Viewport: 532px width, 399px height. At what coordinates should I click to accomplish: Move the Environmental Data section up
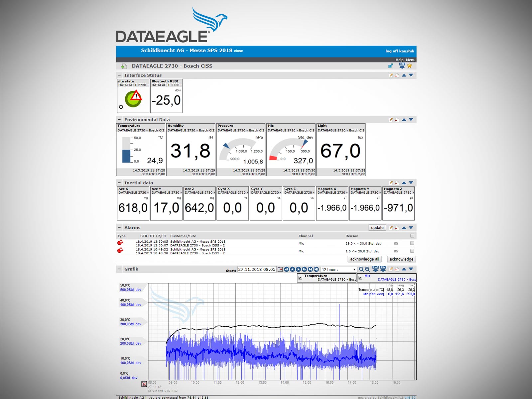(404, 120)
